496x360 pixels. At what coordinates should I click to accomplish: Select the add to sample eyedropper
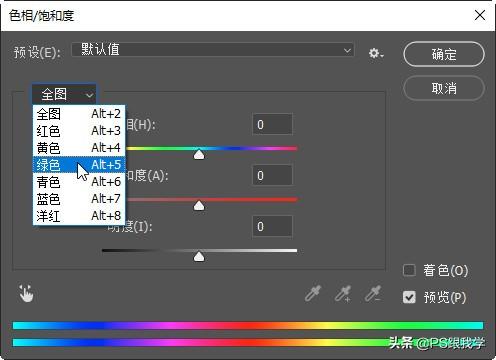coord(343,293)
